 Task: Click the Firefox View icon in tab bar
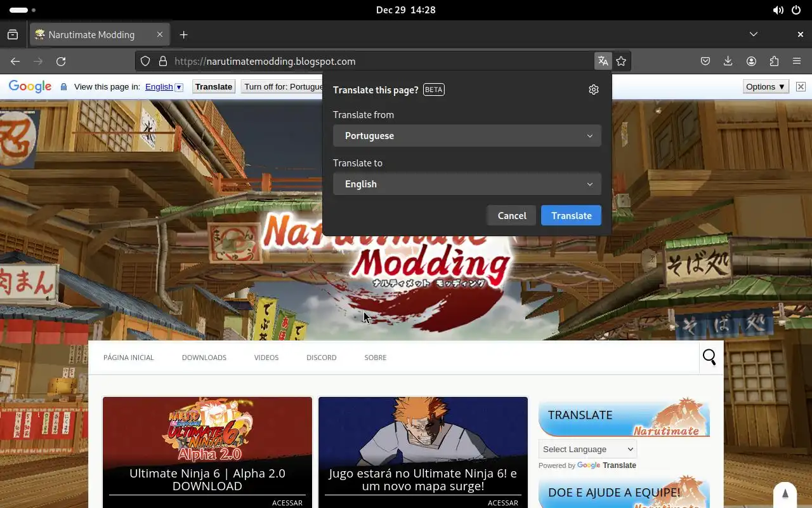pos(13,35)
